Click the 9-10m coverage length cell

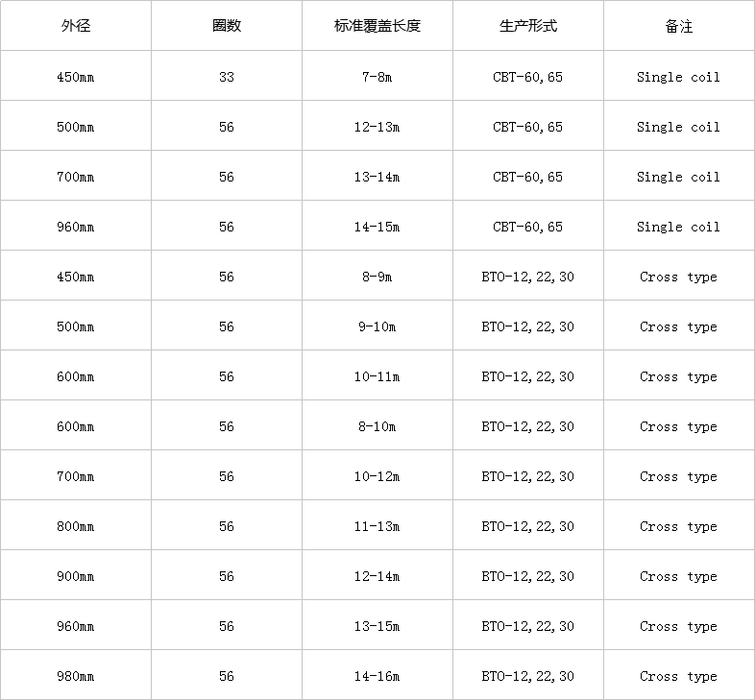377,326
